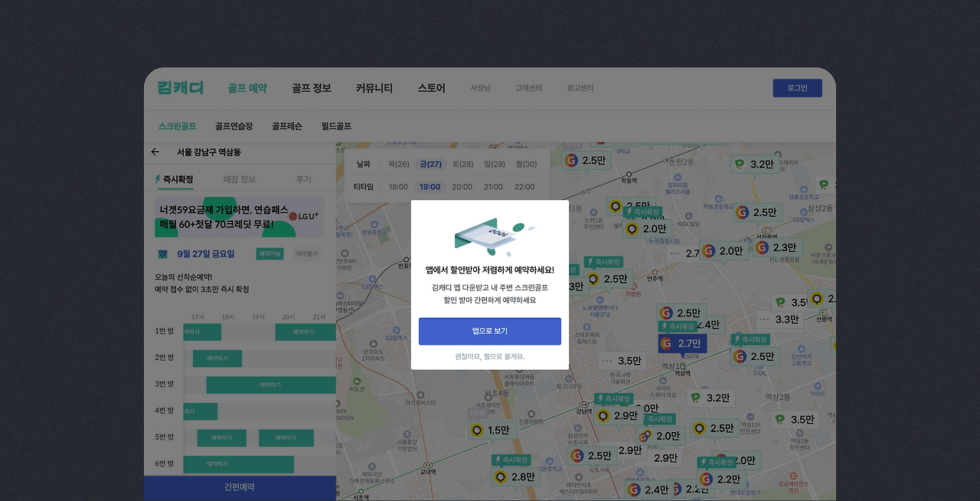Select tee time 21:00
The width and height of the screenshot is (980, 501).
[x=493, y=187]
